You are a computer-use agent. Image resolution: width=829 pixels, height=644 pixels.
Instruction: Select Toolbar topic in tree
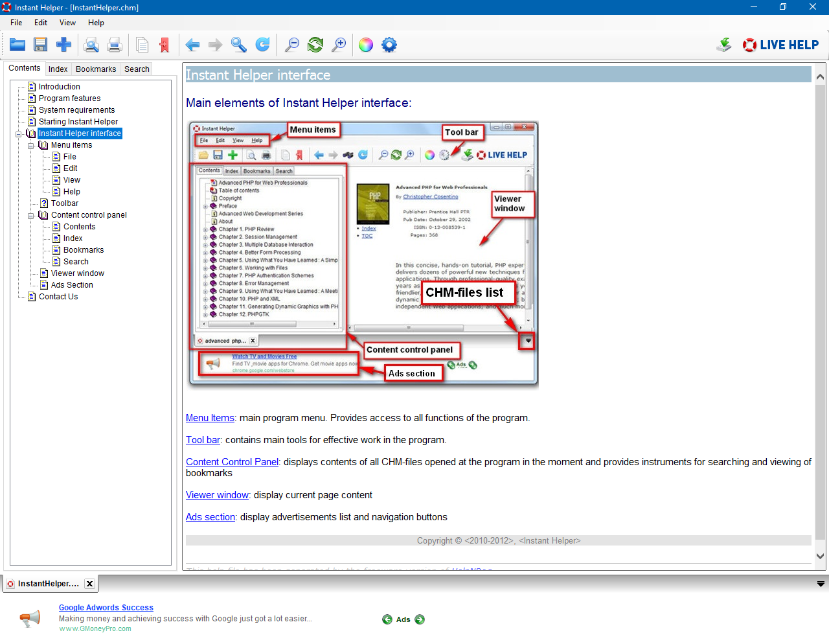click(65, 203)
